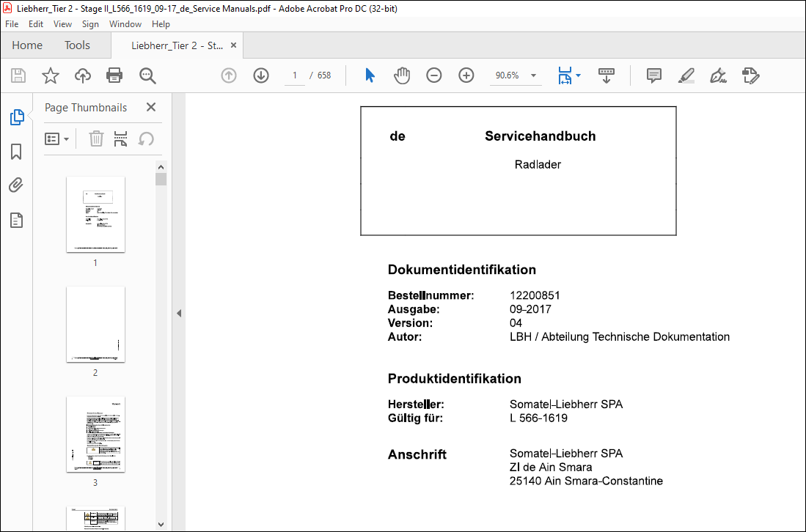Click the Servicehandbuch title text
This screenshot has height=532, width=806.
[541, 136]
